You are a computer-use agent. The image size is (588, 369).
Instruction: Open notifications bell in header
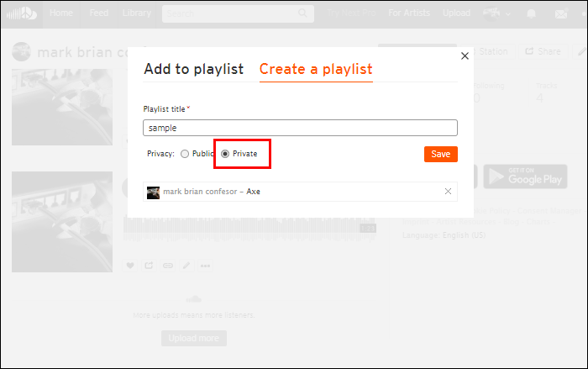[532, 14]
